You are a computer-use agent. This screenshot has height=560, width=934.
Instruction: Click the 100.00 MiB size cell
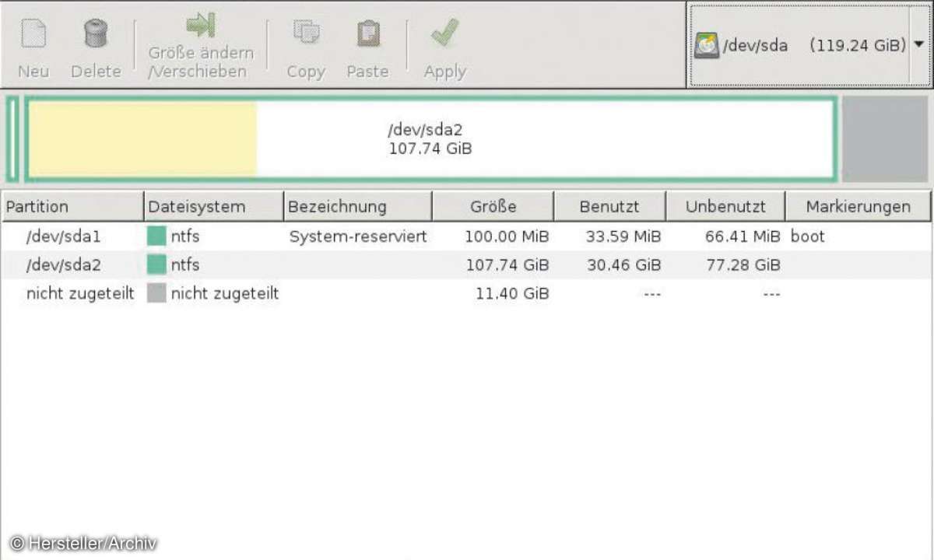(507, 236)
